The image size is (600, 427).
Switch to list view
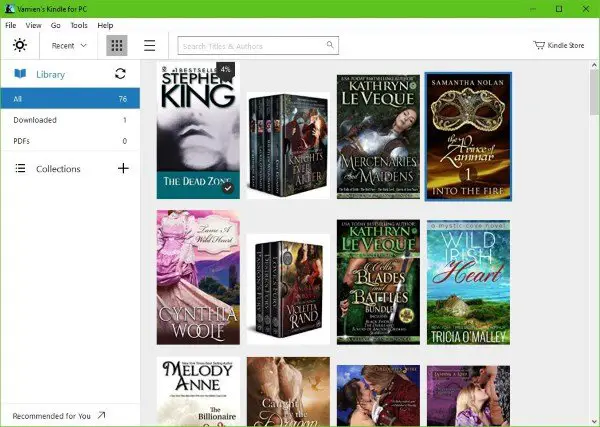point(150,46)
